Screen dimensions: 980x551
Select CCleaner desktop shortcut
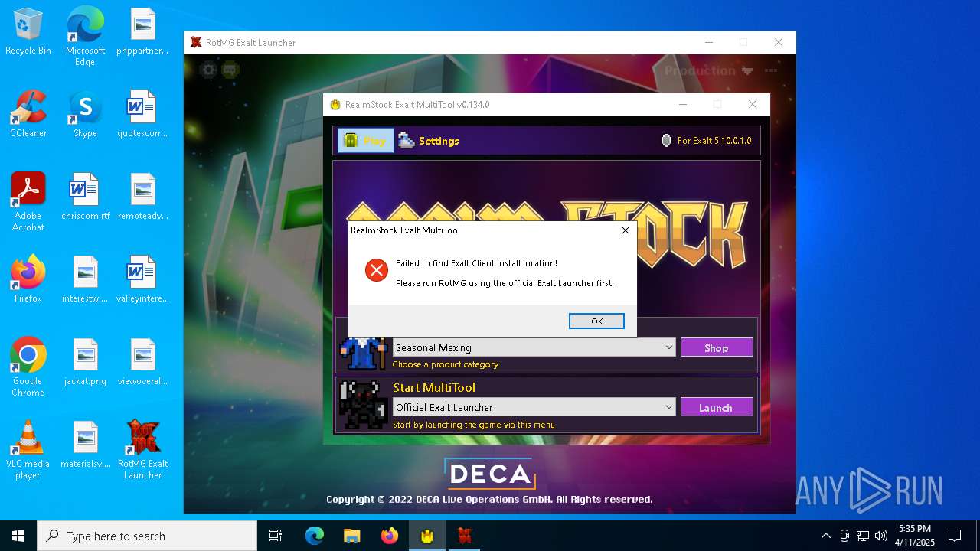coord(28,115)
